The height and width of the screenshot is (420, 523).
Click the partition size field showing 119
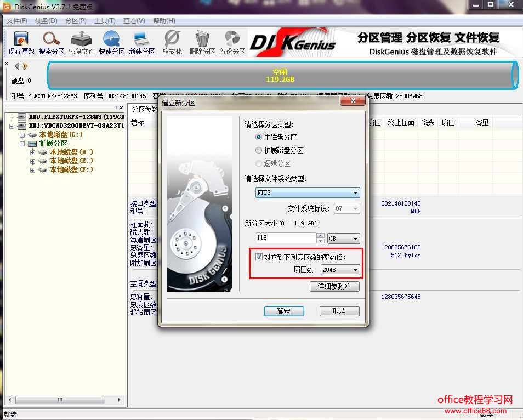point(286,238)
